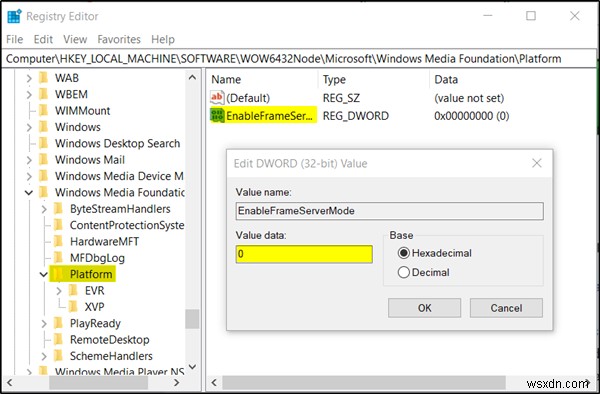Click the tree pane scroll down arrow
The image size is (600, 394).
(192, 367)
